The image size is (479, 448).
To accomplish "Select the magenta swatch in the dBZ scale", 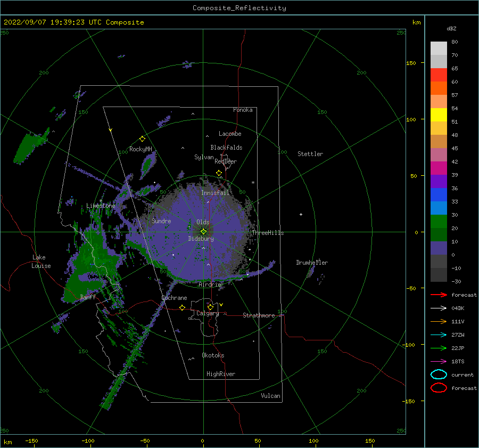I will pyautogui.click(x=439, y=168).
